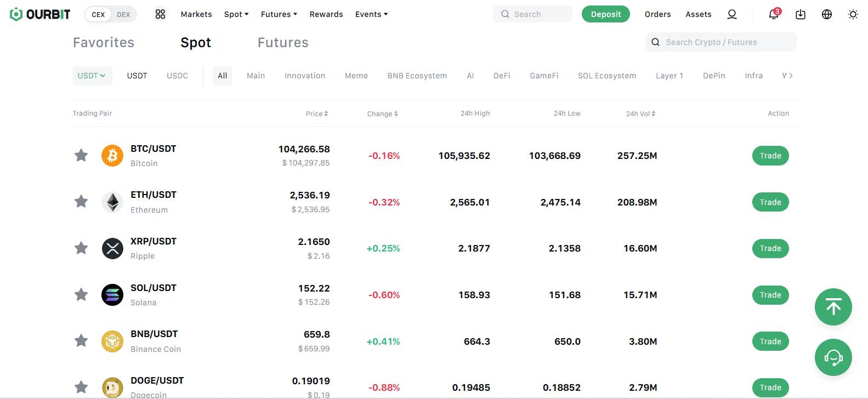Screen dimensions: 868x399
Task: Select the DeFi category tab
Action: pos(502,76)
